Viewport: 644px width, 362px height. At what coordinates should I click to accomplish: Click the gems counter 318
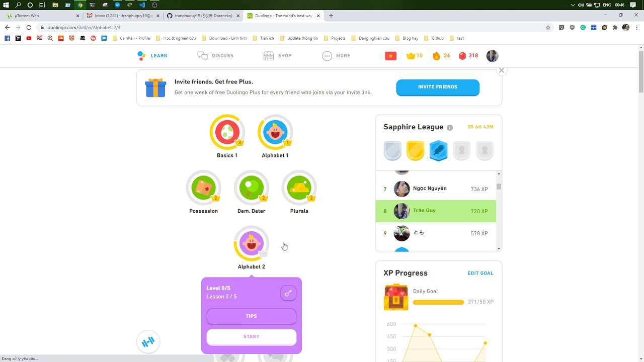tap(468, 56)
